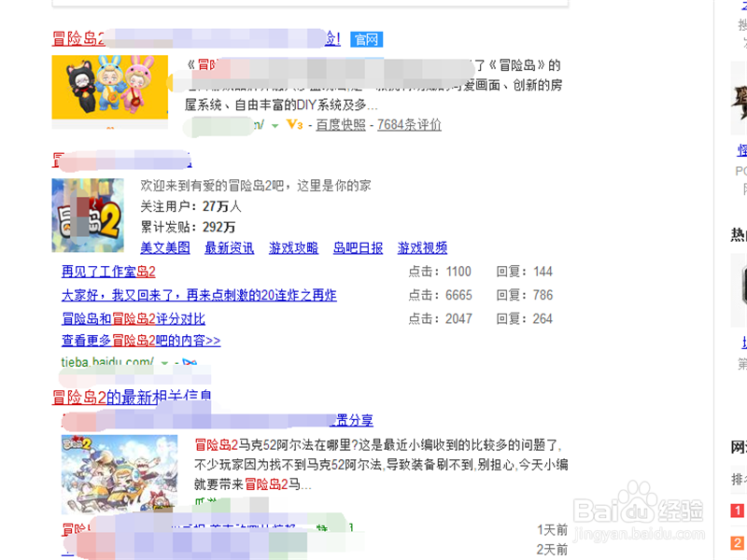The height and width of the screenshot is (560, 747).
Task: Click the blue 官网 official site badge
Action: click(366, 39)
